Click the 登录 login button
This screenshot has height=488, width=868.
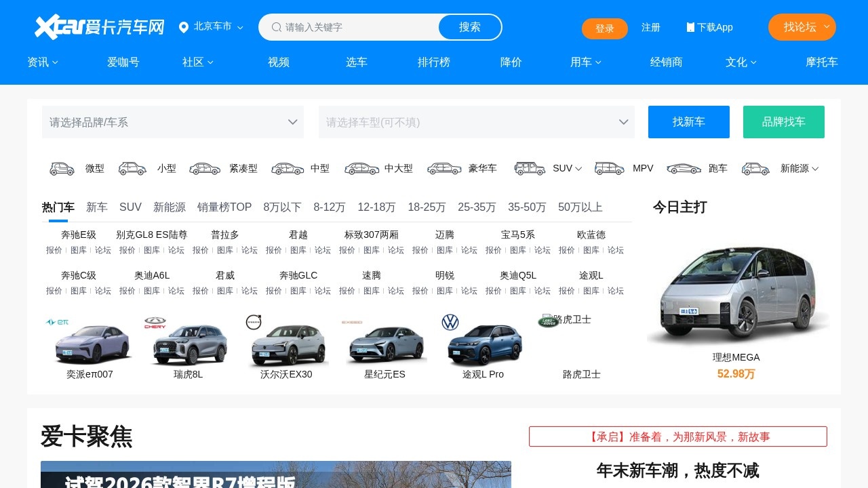tap(604, 29)
